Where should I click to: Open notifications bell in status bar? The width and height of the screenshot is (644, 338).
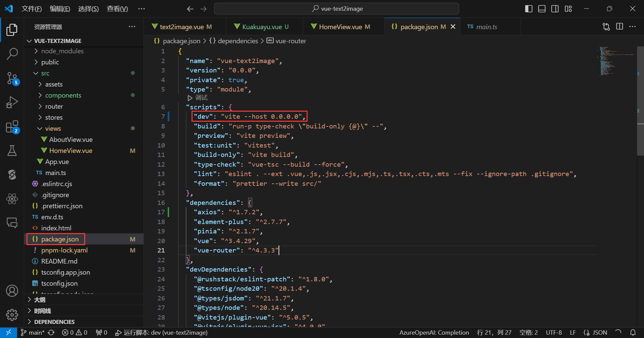pyautogui.click(x=633, y=332)
